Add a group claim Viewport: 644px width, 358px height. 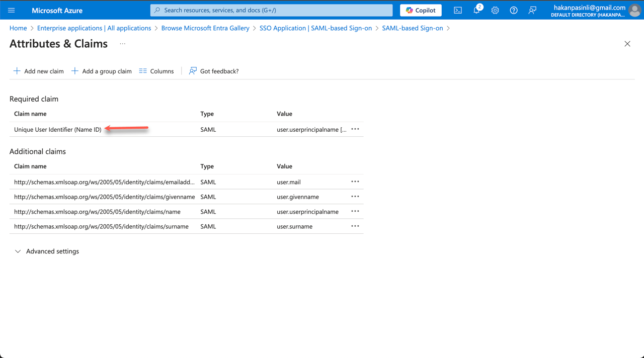tap(102, 71)
